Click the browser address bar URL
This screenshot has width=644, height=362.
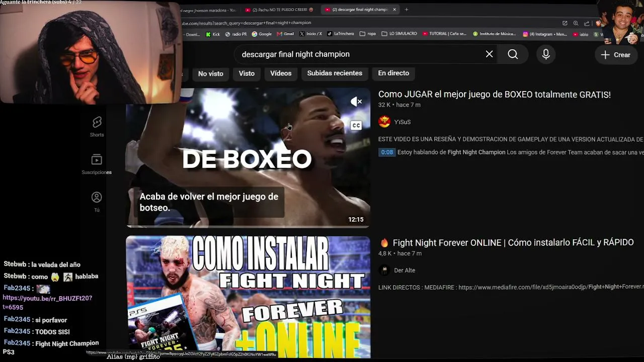[x=247, y=23]
